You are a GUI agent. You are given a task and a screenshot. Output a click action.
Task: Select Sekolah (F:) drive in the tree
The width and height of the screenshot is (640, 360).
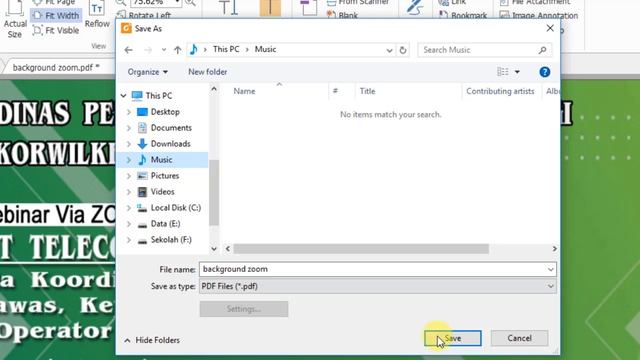(x=171, y=240)
